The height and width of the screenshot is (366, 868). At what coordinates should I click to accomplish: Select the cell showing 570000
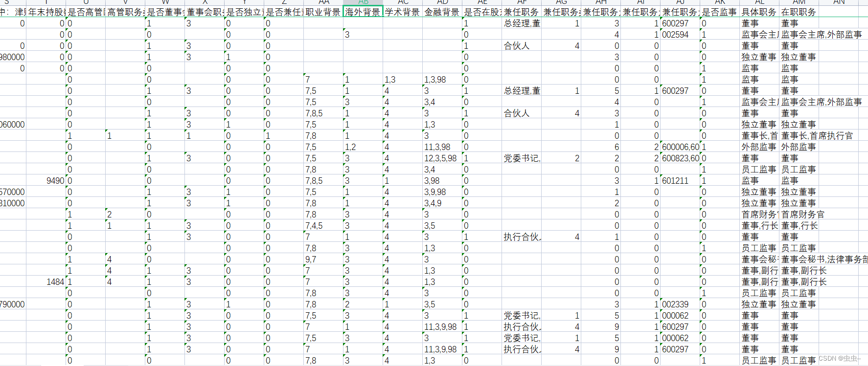point(13,192)
